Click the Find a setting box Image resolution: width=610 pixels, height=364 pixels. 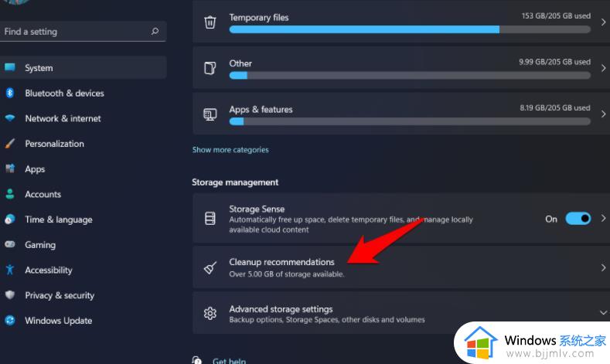83,31
